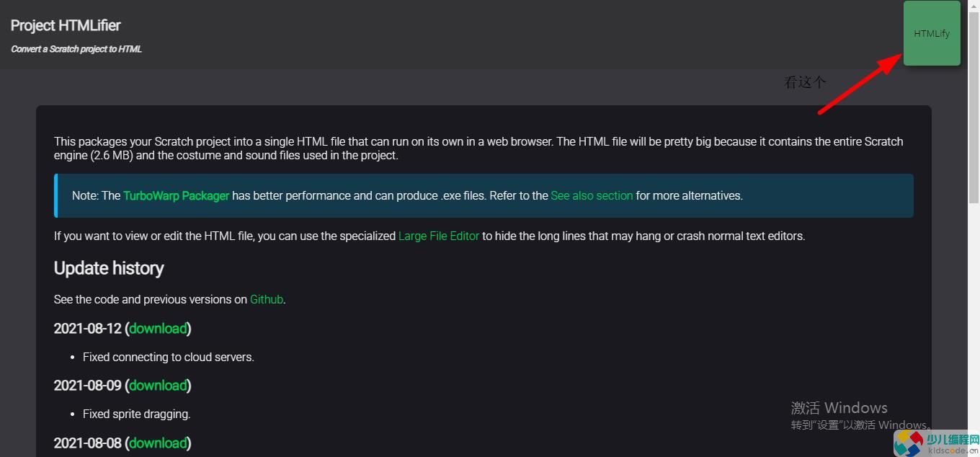Visit the Github link
This screenshot has height=457, width=980.
point(267,299)
